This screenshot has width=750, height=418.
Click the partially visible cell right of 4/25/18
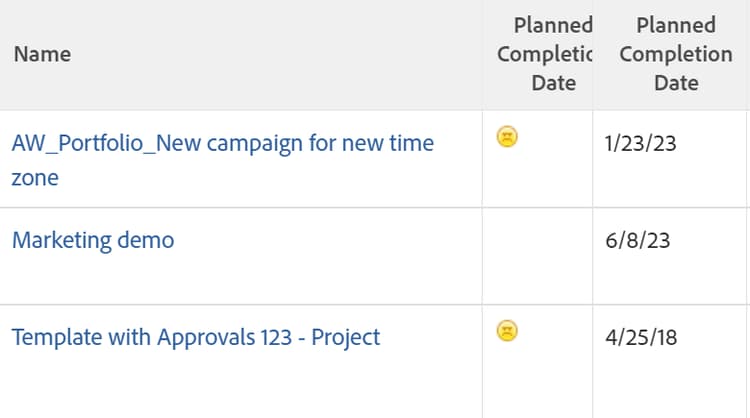tap(748, 360)
